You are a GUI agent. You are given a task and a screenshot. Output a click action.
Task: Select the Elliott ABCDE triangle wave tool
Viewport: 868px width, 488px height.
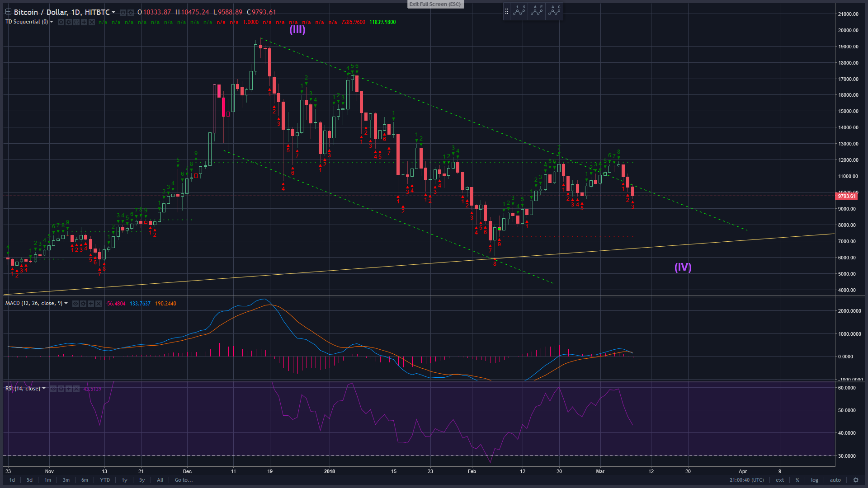pos(537,11)
